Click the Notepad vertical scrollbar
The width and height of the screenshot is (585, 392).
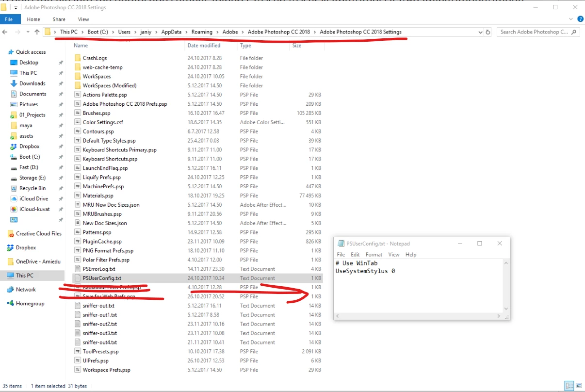[x=506, y=286]
